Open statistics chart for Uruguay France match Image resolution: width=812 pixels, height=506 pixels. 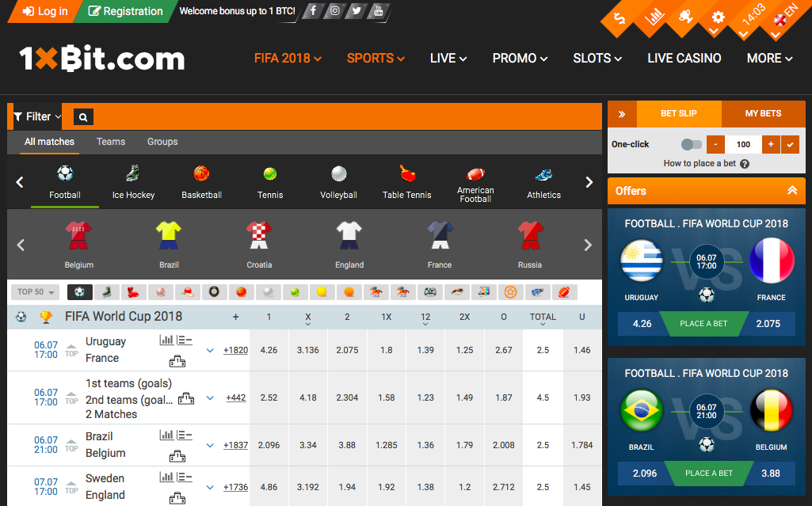click(x=166, y=340)
